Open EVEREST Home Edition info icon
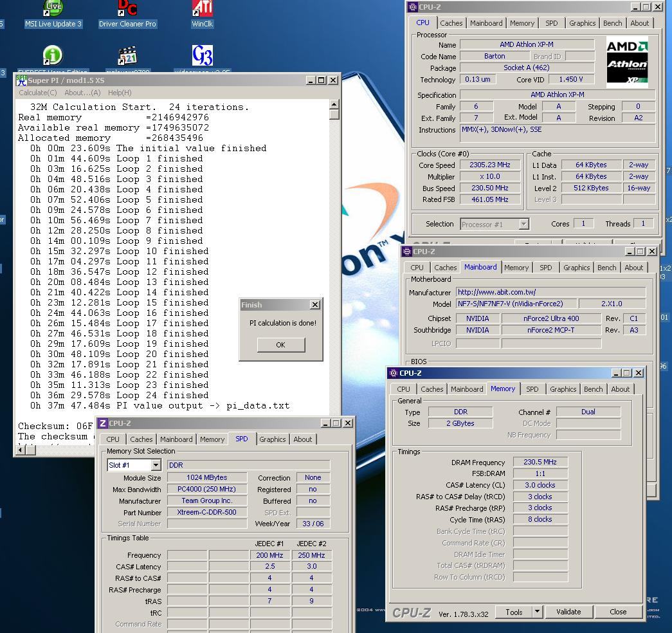 pyautogui.click(x=53, y=55)
